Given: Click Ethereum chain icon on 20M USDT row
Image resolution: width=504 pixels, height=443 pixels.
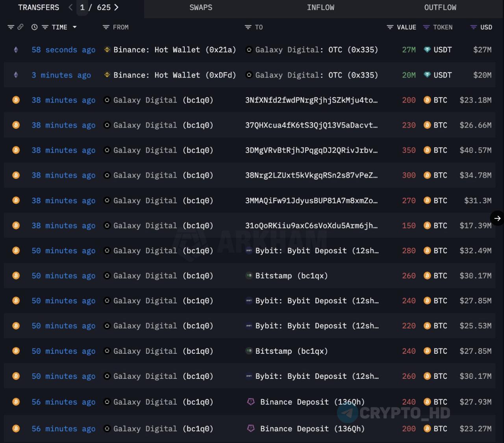Looking at the screenshot, I should (x=16, y=75).
